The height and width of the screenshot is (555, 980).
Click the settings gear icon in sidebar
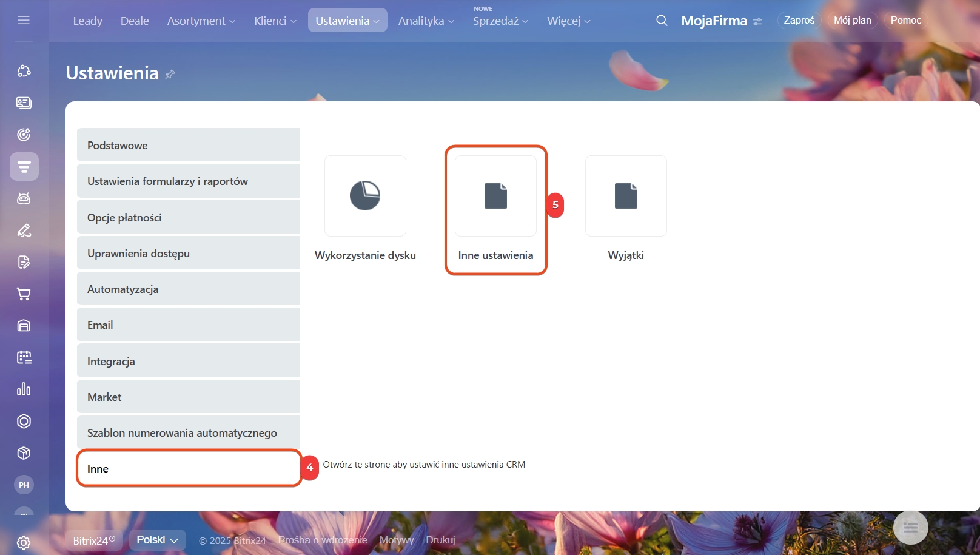click(x=24, y=542)
